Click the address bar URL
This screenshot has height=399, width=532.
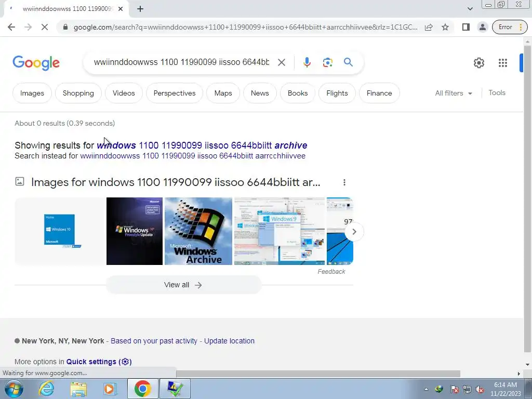(245, 27)
